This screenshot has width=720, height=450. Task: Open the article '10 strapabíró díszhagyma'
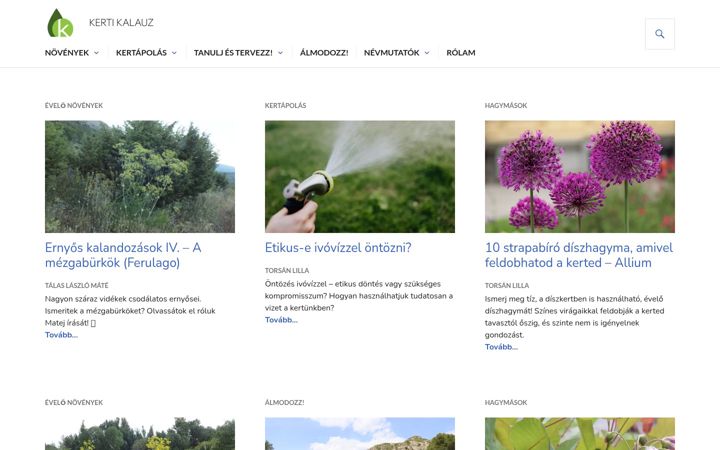coord(579,255)
